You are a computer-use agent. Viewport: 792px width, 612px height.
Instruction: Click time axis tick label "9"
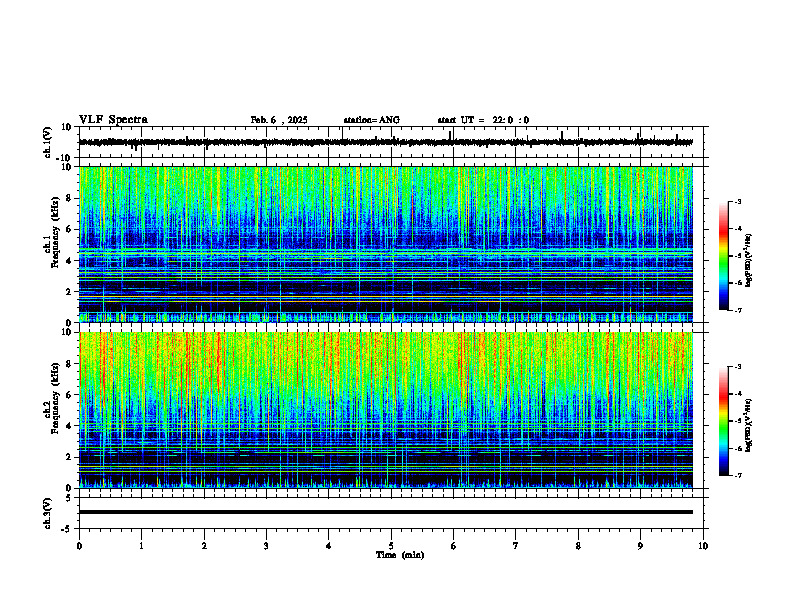tap(640, 546)
